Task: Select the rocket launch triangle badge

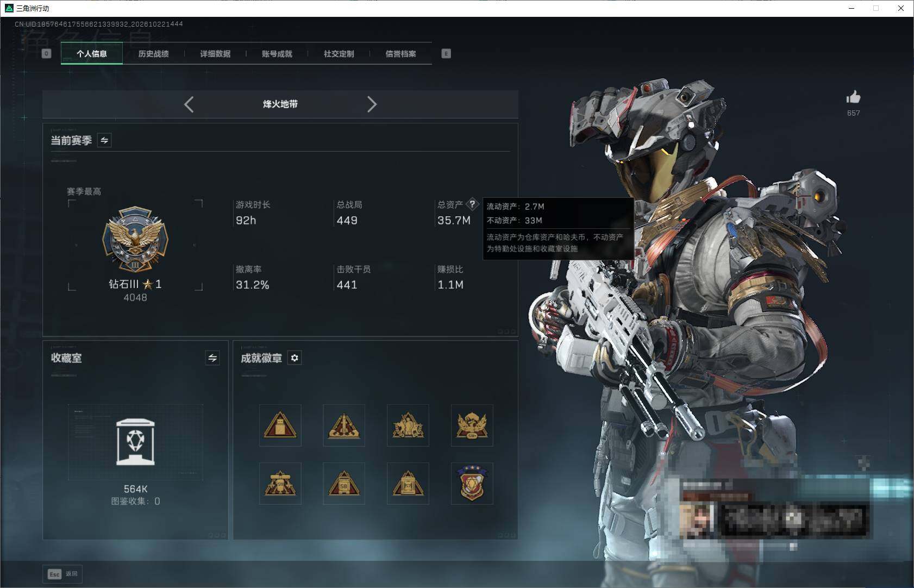Action: pyautogui.click(x=344, y=425)
